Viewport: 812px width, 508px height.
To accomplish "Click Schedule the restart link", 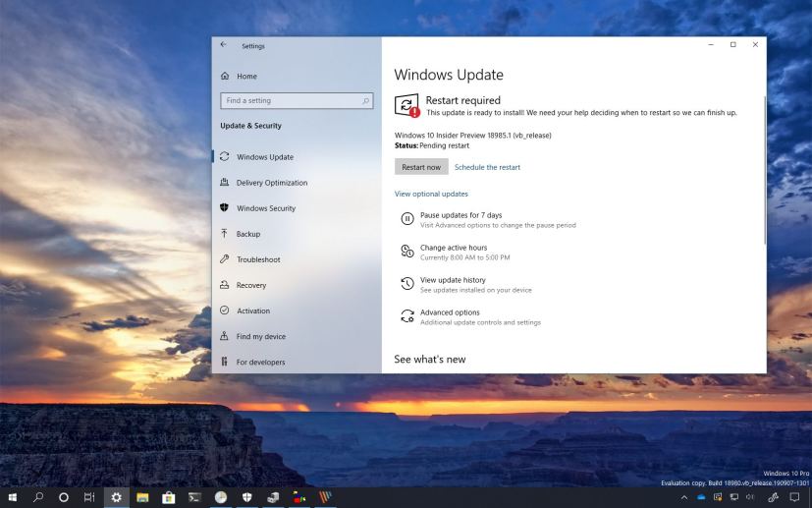I will click(x=487, y=167).
